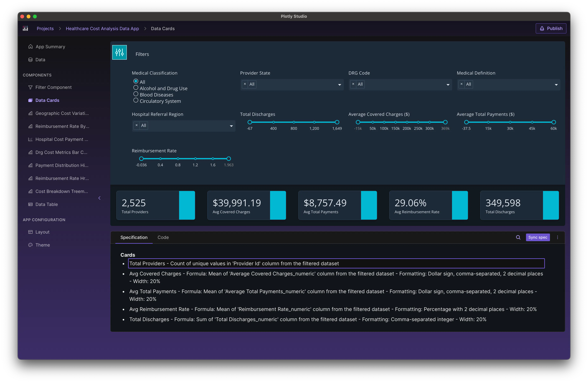588x383 pixels.
Task: Switch to the Specification tab
Action: [134, 237]
